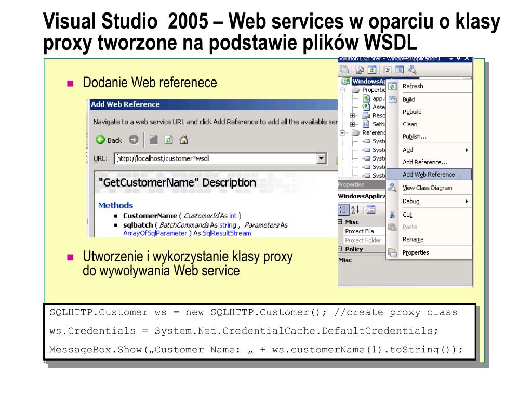Click the Home icon in Add Web Reference
This screenshot has width=532, height=399.
pyautogui.click(x=183, y=139)
